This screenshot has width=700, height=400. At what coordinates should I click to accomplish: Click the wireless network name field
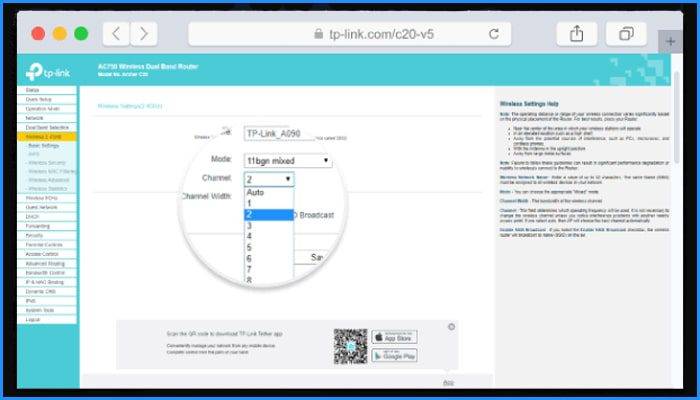pyautogui.click(x=277, y=133)
